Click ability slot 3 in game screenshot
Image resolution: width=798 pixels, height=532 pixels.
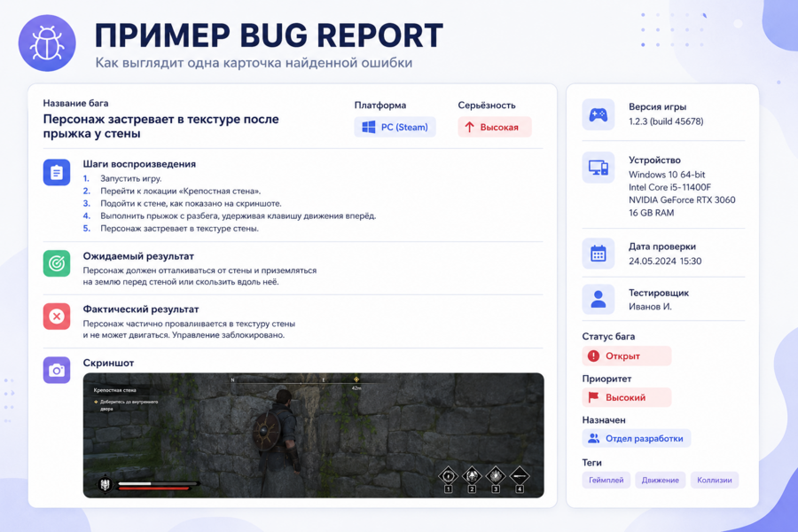pyautogui.click(x=495, y=480)
